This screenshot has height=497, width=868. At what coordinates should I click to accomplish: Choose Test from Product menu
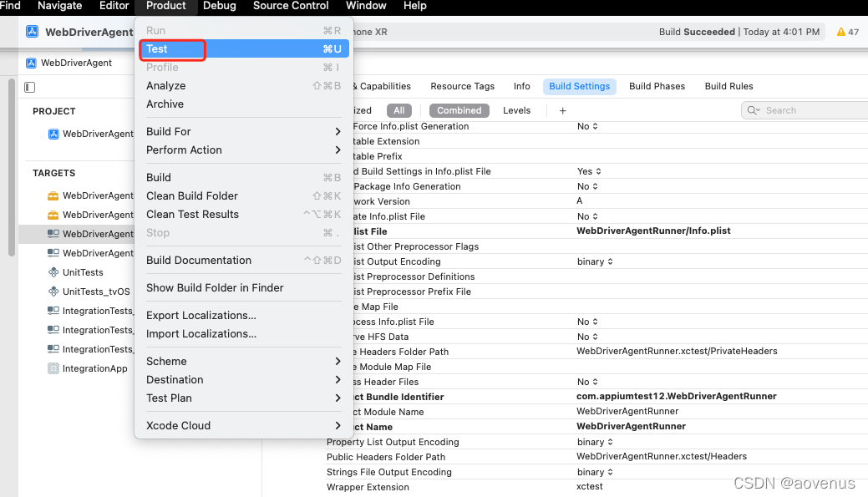[x=244, y=48]
